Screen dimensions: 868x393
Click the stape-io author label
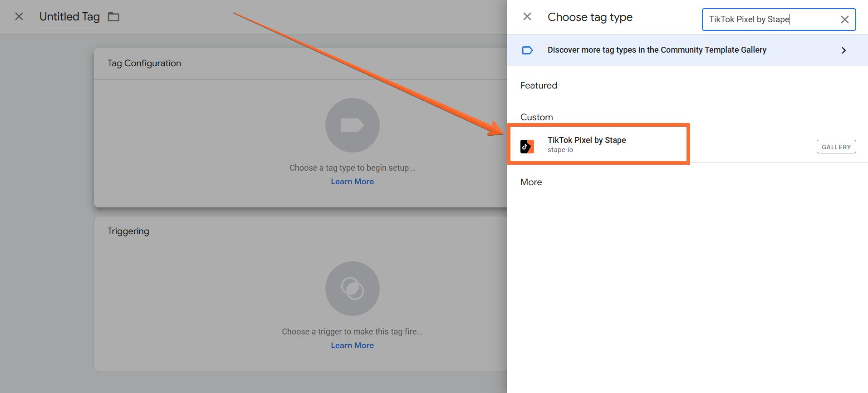[x=560, y=150]
